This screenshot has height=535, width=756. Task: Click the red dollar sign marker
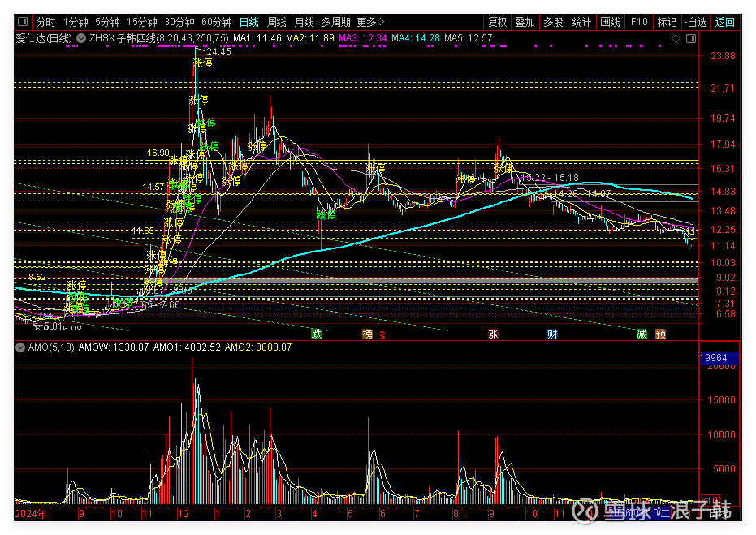click(x=382, y=334)
